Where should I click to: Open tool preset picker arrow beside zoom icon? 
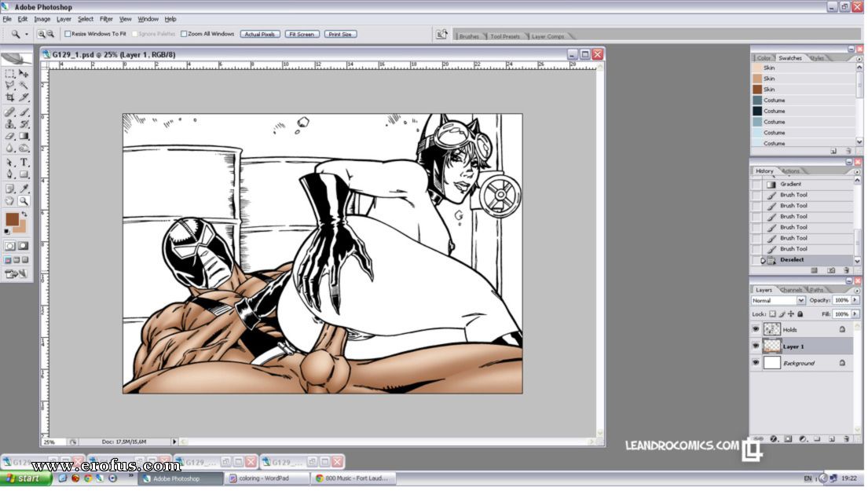(x=26, y=35)
